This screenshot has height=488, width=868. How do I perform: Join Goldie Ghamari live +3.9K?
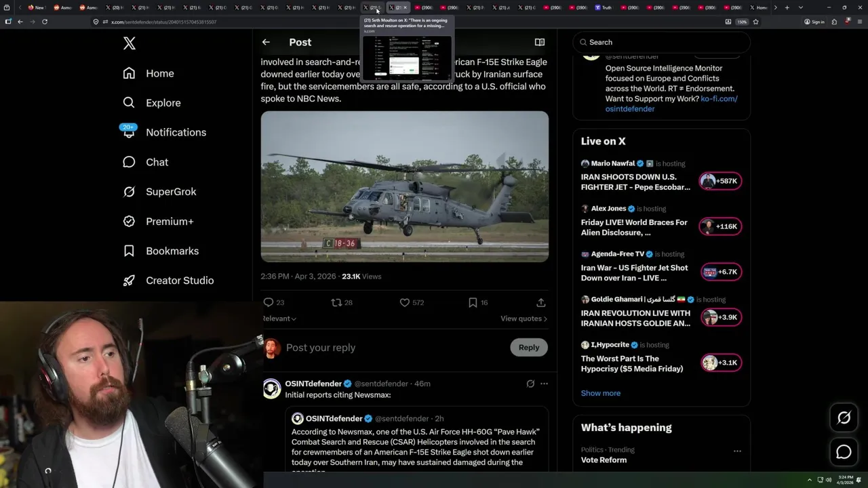[720, 317]
